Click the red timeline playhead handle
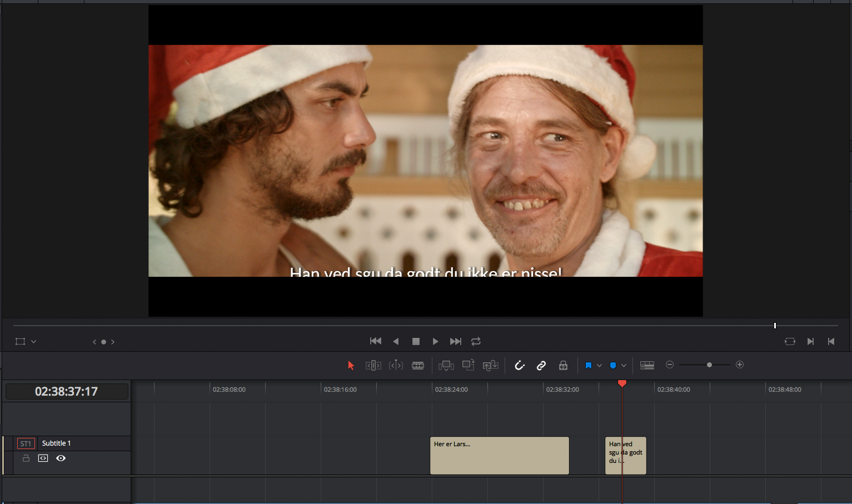 (622, 383)
